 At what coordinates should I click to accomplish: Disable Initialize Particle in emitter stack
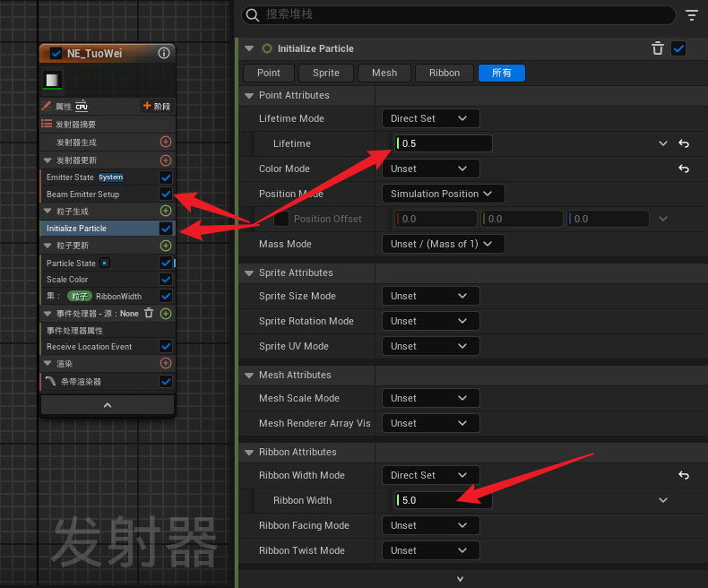coord(166,229)
